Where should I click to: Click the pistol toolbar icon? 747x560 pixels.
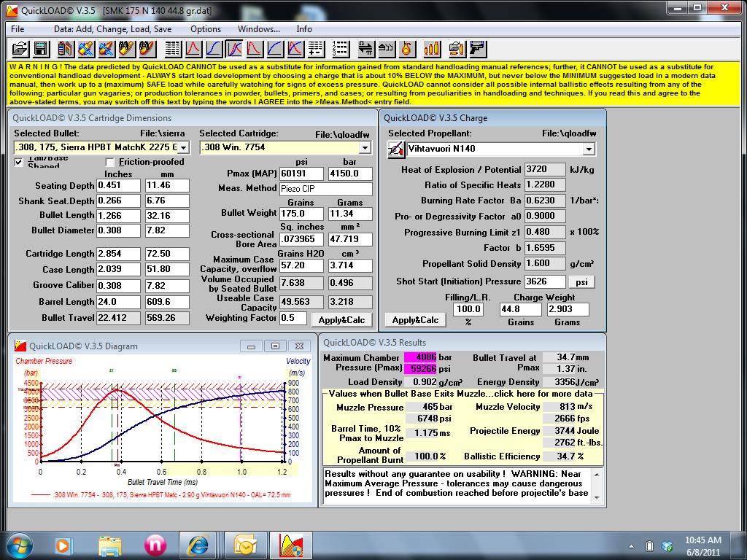click(476, 49)
